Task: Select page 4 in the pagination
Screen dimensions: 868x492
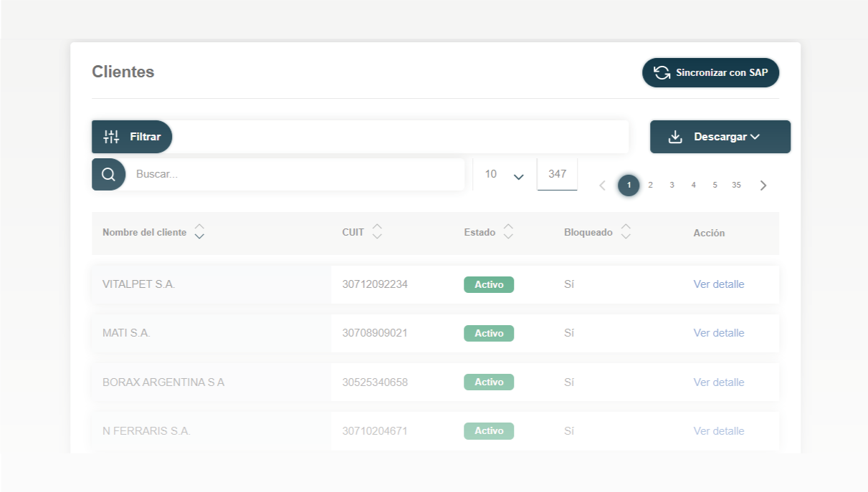Action: 693,185
